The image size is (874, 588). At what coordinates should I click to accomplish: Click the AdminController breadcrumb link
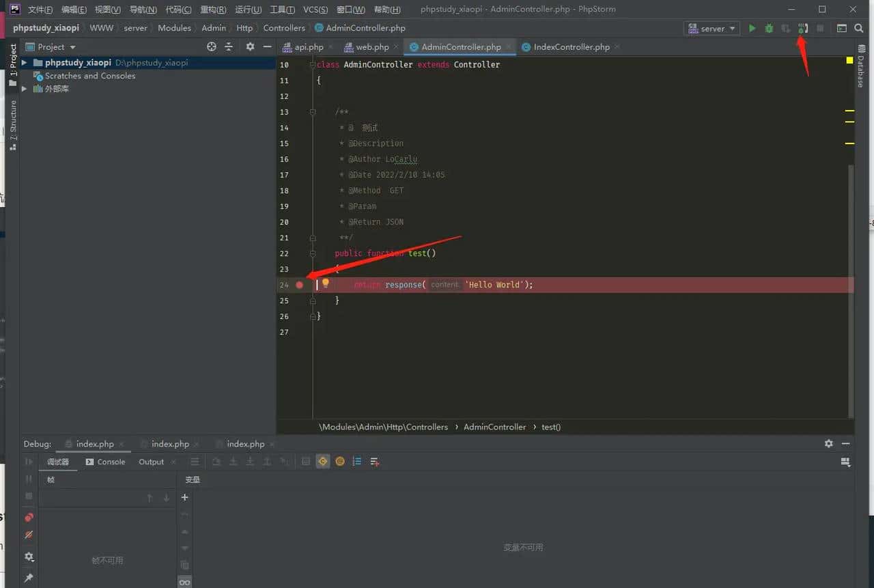(x=494, y=426)
